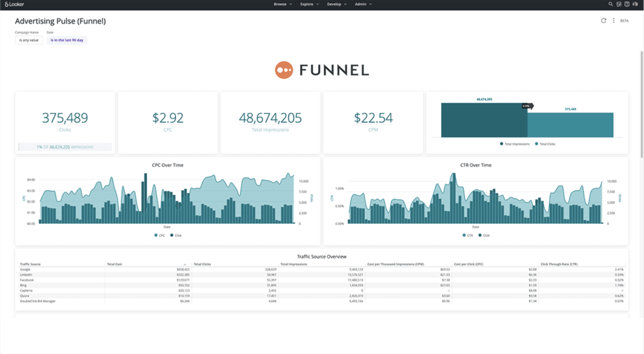Click the BETA label
The image size is (644, 354).
tap(624, 21)
